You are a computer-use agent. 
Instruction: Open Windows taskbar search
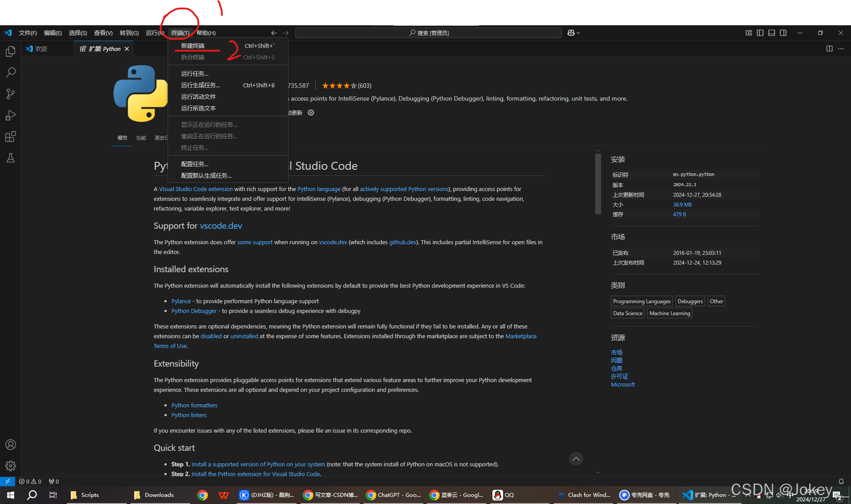[x=32, y=495]
